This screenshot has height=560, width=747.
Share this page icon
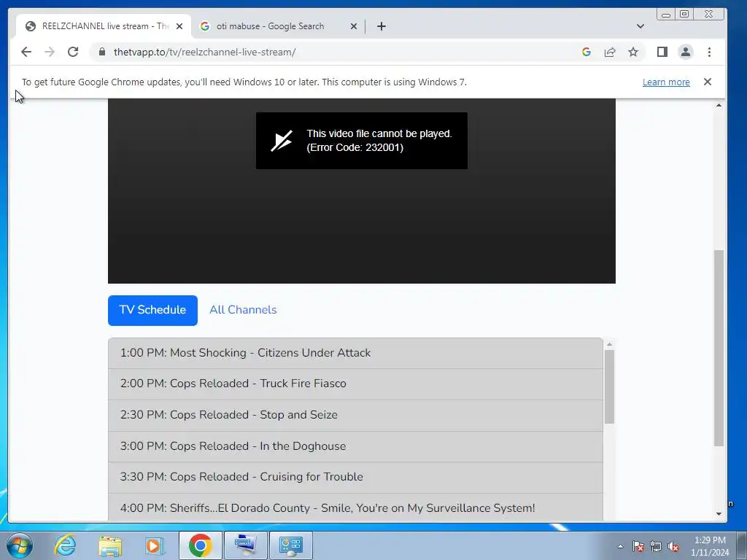point(610,52)
